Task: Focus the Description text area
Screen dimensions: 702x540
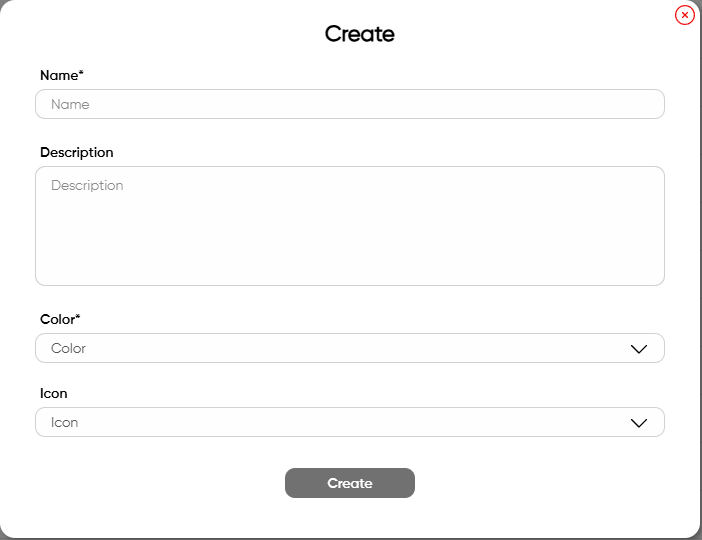Action: (x=350, y=226)
